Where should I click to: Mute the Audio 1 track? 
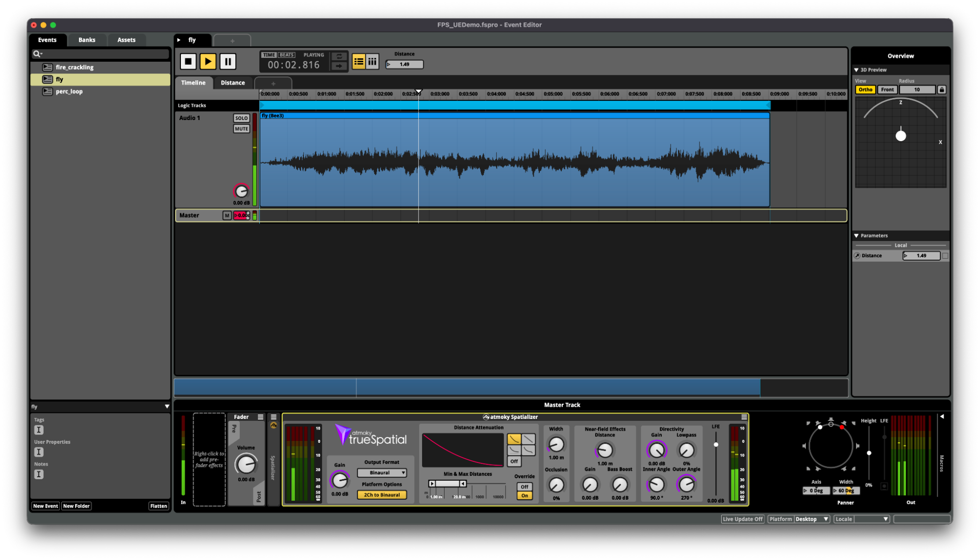pyautogui.click(x=241, y=129)
